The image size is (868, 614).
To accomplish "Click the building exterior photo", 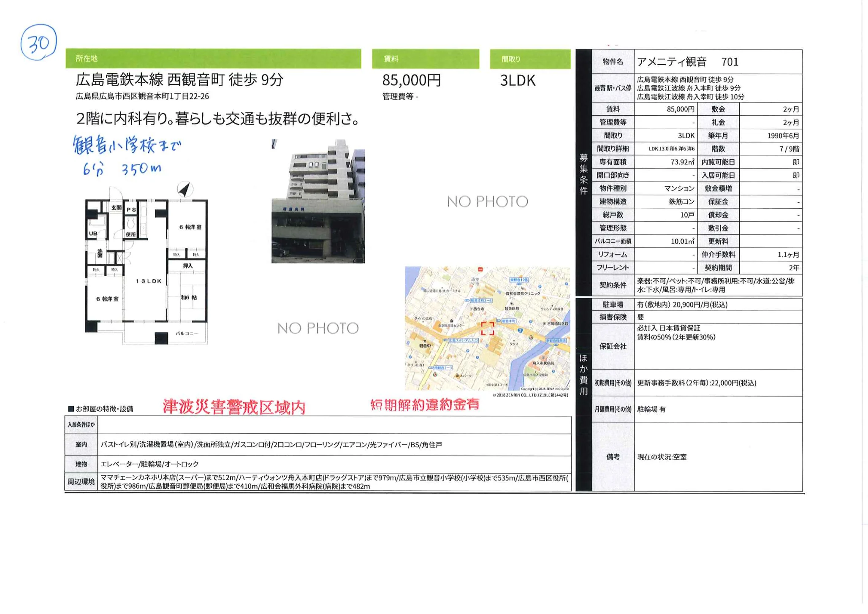I will click(318, 202).
